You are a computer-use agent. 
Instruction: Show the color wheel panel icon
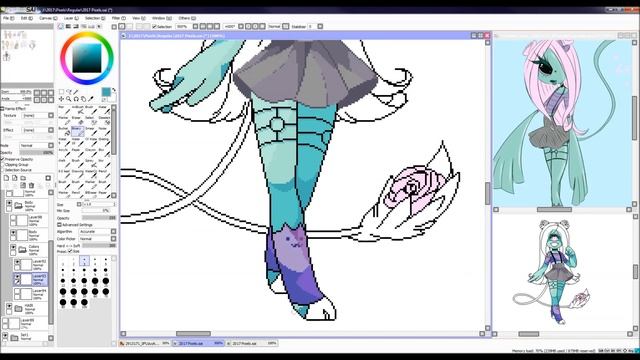click(x=61, y=27)
